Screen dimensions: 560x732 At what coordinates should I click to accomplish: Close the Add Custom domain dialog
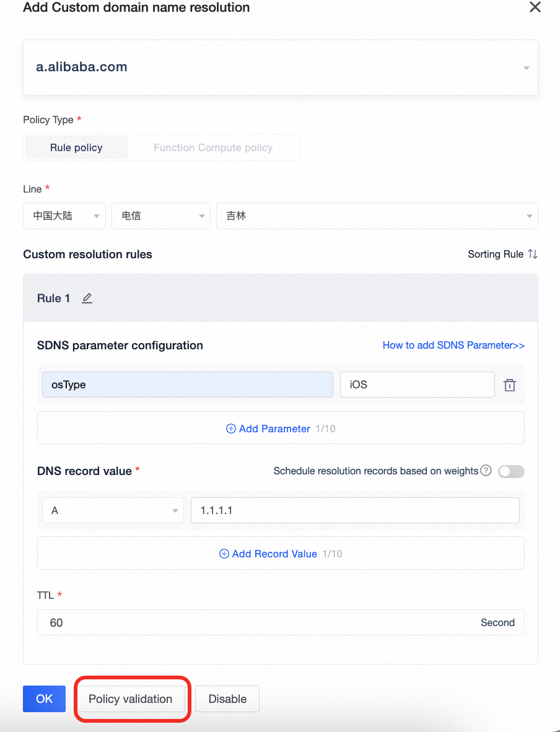tap(534, 7)
